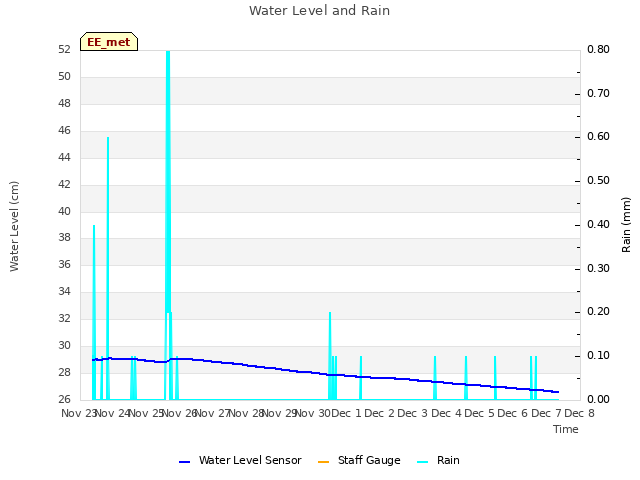Select the EE_met site label

tap(109, 42)
